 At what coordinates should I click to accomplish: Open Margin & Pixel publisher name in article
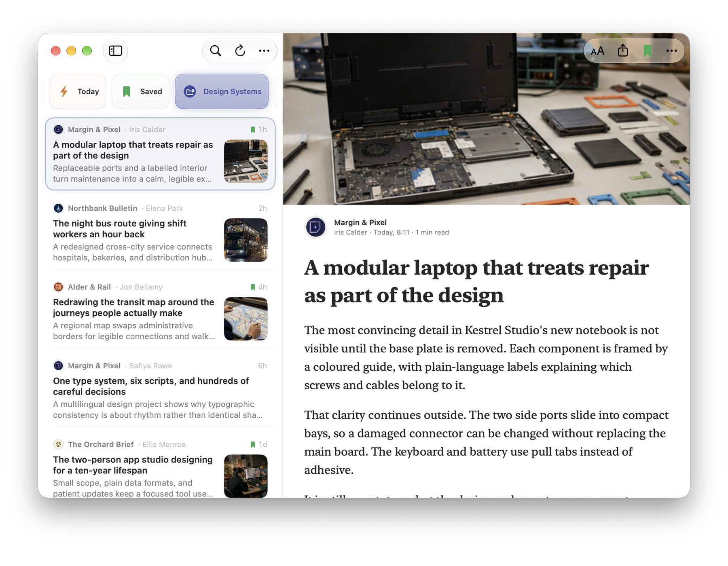click(360, 222)
